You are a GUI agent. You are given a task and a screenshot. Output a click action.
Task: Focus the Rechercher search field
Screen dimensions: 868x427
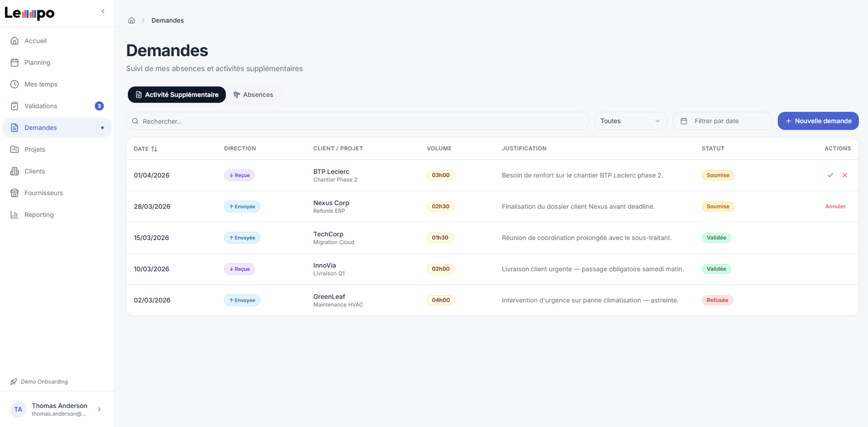[358, 121]
